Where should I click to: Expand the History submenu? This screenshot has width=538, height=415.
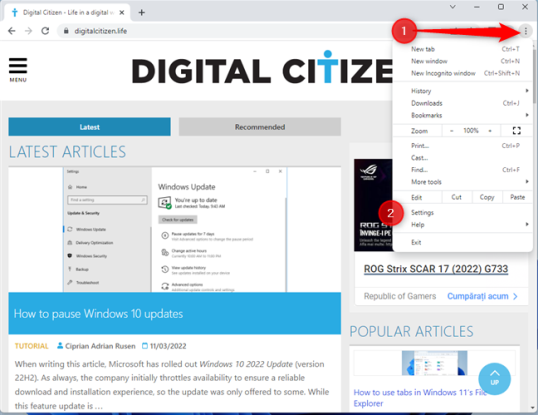point(462,91)
